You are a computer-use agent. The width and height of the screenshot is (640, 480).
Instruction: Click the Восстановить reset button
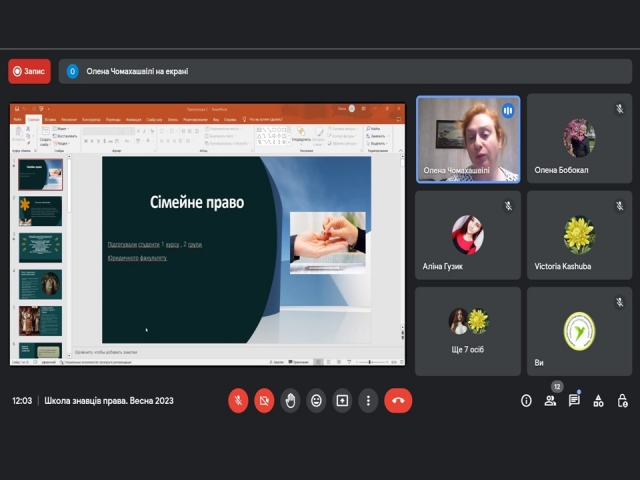point(65,136)
